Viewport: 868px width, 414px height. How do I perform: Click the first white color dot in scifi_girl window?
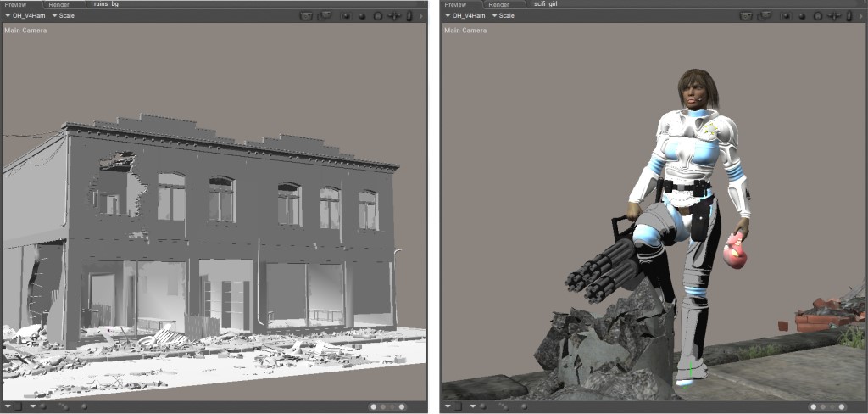(x=814, y=407)
